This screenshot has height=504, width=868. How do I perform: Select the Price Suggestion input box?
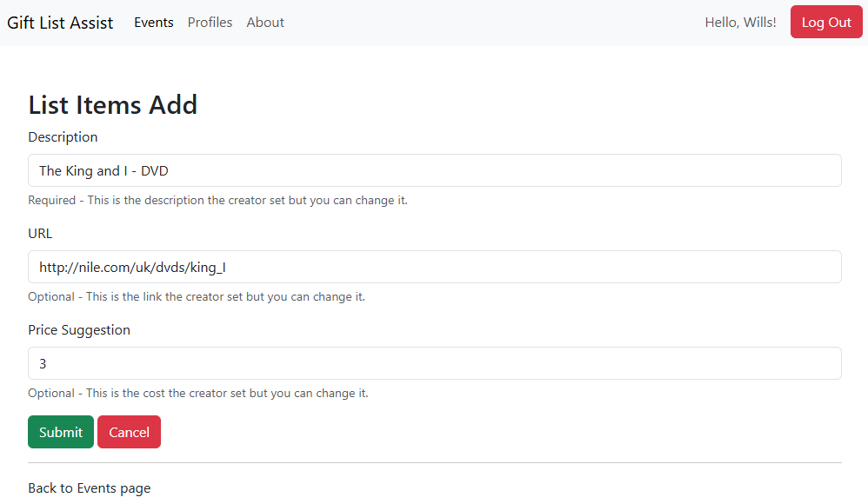click(434, 363)
